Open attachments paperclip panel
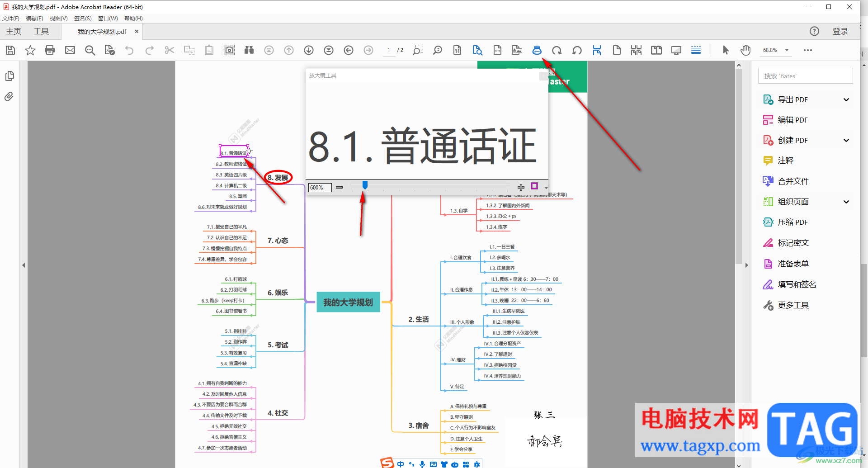The image size is (868, 468). pos(9,97)
